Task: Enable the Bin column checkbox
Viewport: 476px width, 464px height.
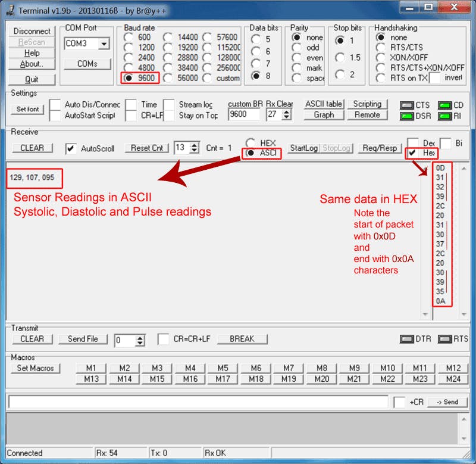Action: (445, 143)
